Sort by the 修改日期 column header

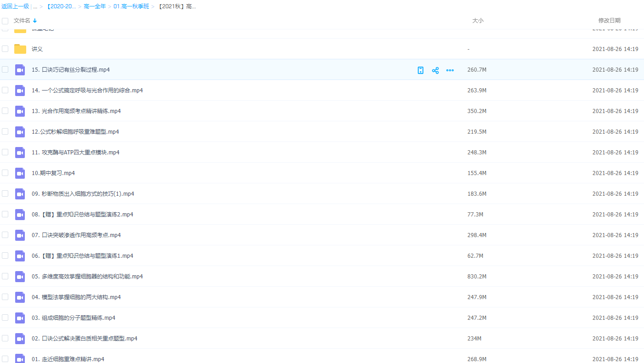pos(609,21)
